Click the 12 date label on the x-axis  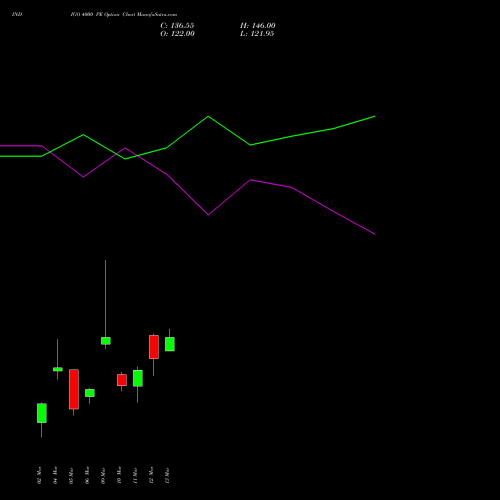tap(151, 475)
